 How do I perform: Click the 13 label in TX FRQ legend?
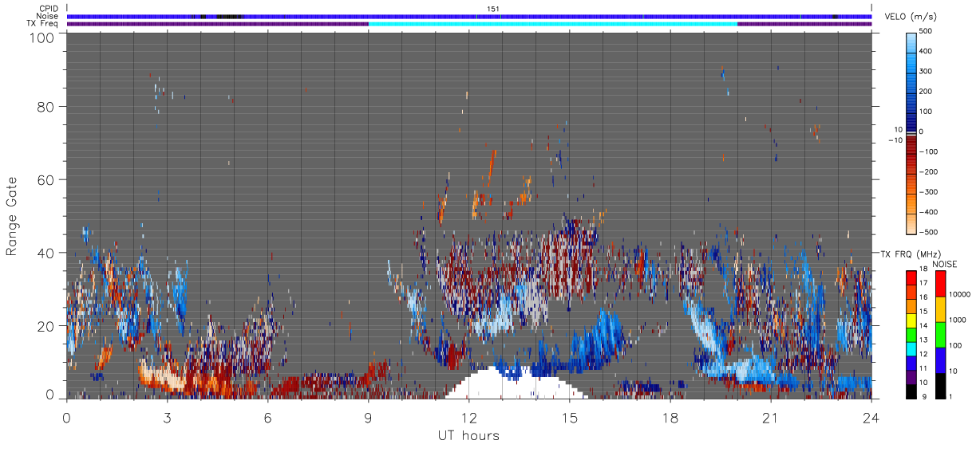pyautogui.click(x=925, y=340)
